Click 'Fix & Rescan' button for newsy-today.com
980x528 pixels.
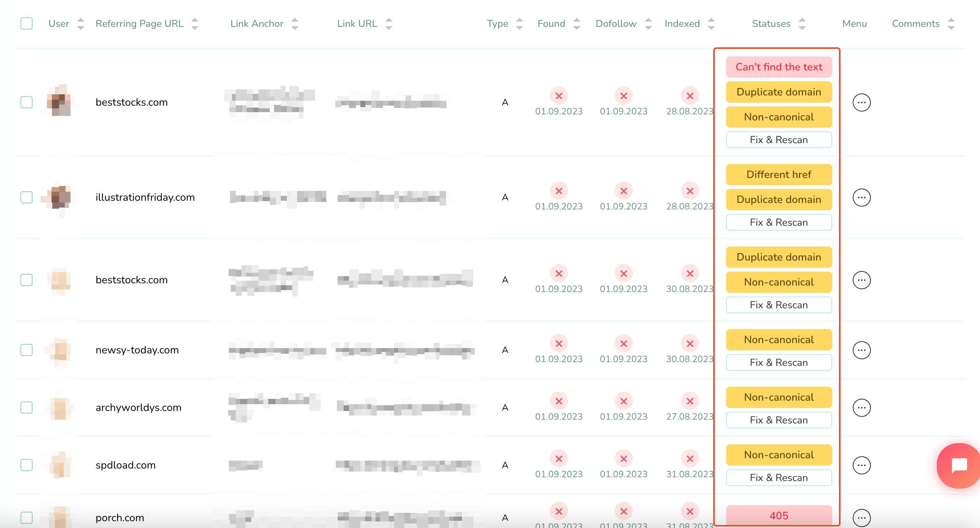(x=778, y=362)
